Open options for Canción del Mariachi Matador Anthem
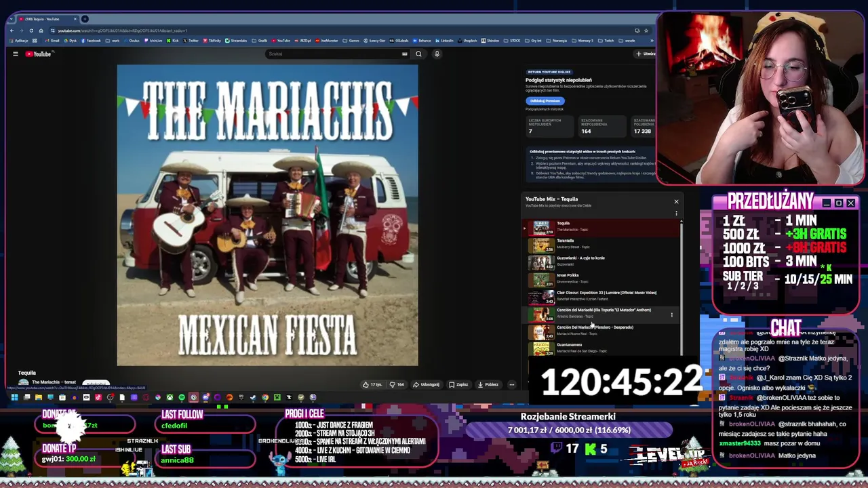The width and height of the screenshot is (868, 488). click(672, 314)
